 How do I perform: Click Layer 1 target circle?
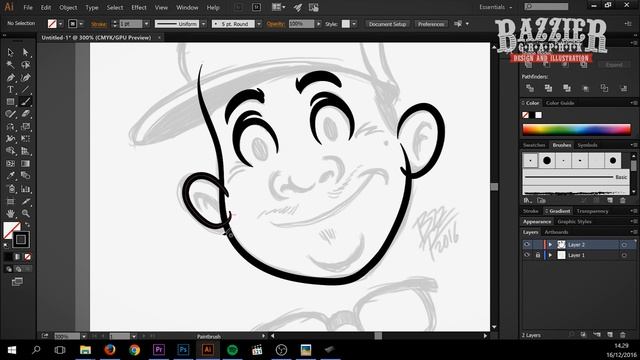click(624, 256)
